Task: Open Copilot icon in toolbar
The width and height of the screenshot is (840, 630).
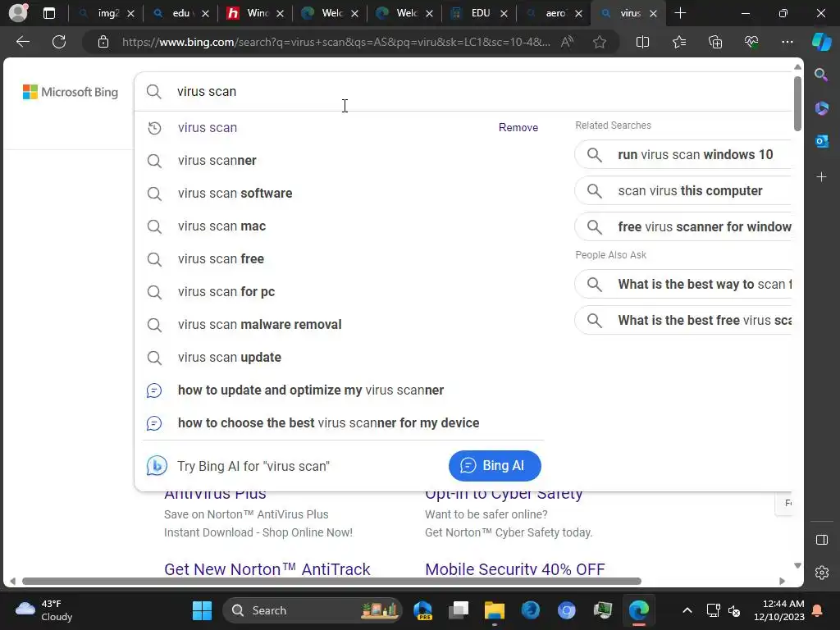Action: pyautogui.click(x=821, y=42)
